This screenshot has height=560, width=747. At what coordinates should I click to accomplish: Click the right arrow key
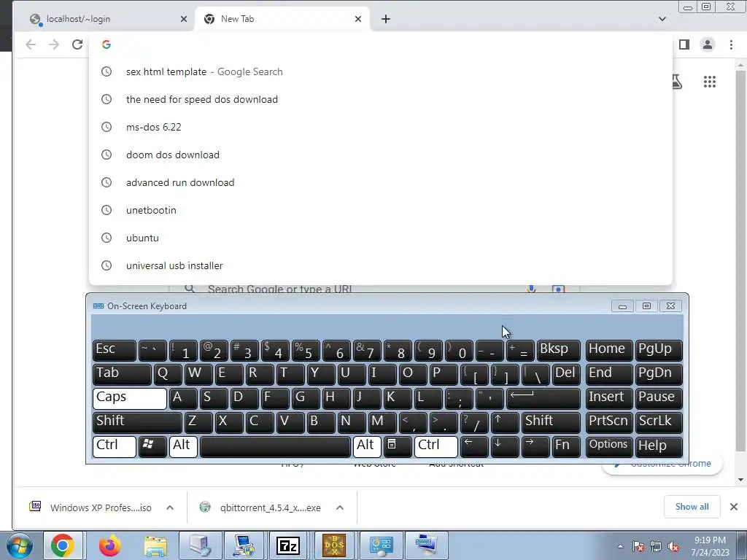tap(535, 446)
